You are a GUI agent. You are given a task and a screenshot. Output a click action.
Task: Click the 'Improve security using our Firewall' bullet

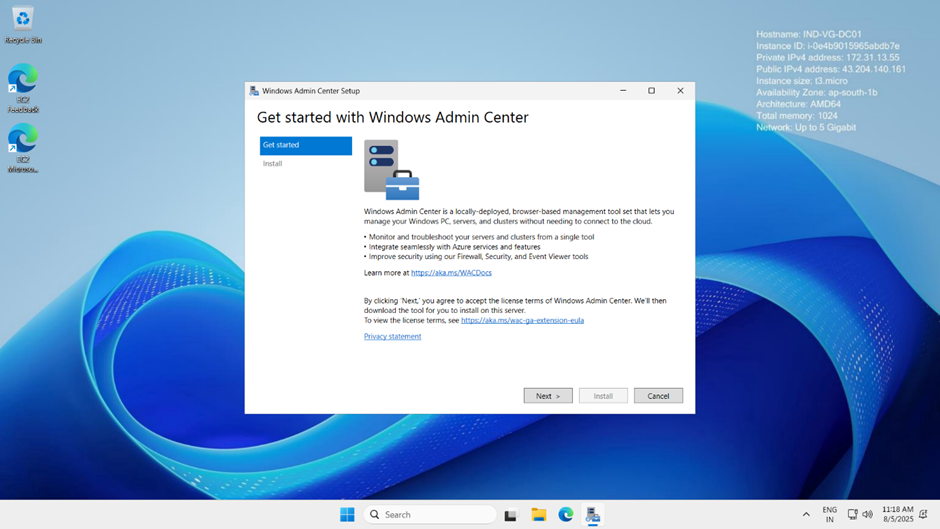[476, 256]
